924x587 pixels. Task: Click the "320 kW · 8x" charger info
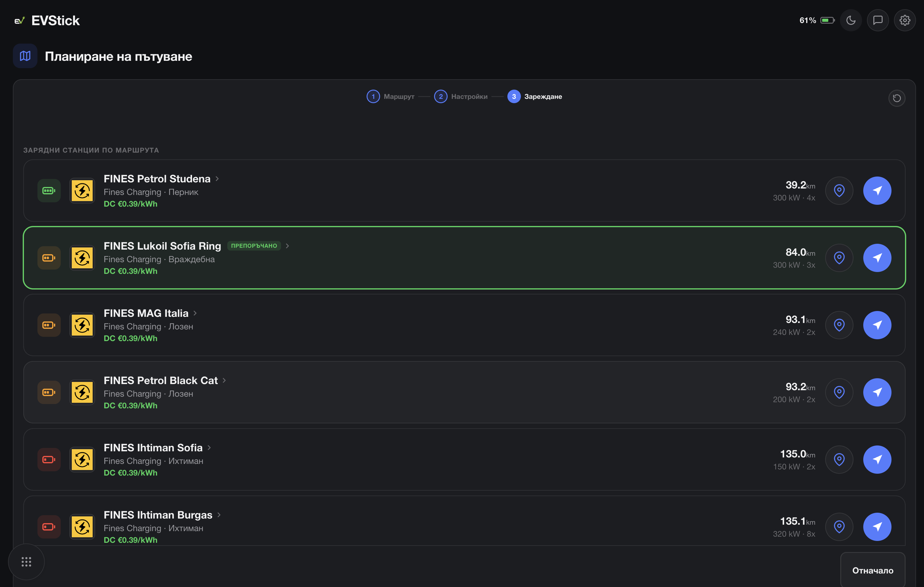[x=794, y=534]
